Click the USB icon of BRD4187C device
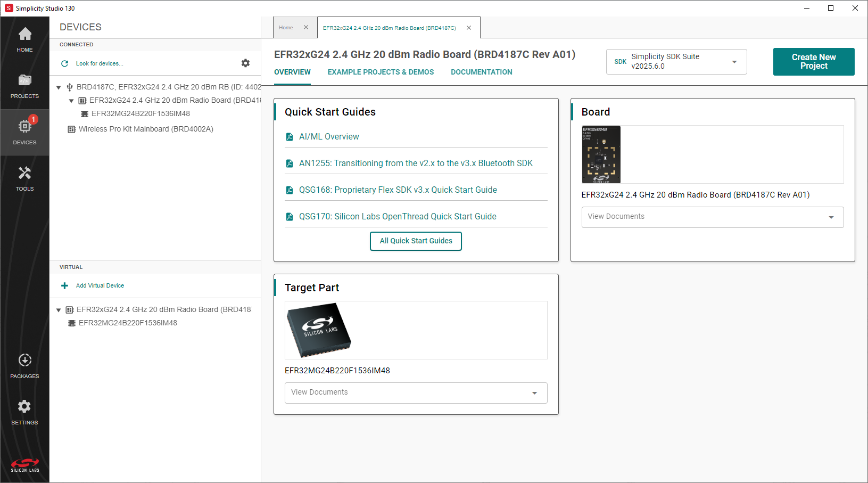The width and height of the screenshot is (868, 483). [x=70, y=87]
